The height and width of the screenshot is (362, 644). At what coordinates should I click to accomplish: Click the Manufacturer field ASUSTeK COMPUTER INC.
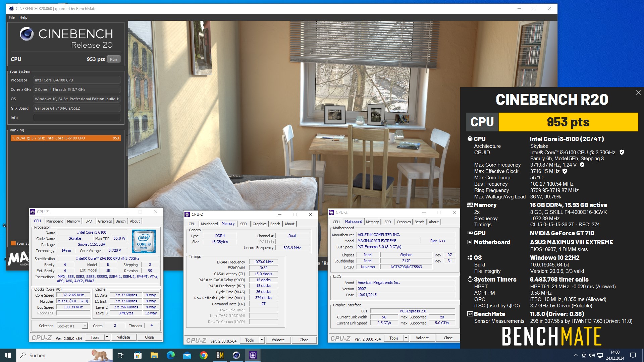coord(406,235)
